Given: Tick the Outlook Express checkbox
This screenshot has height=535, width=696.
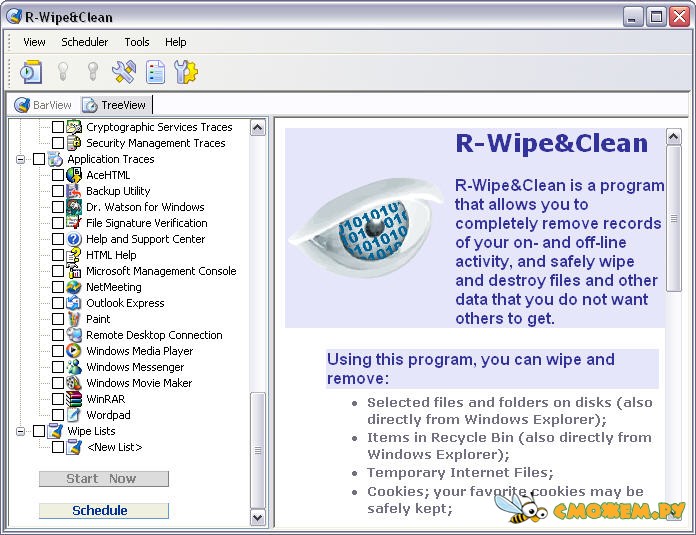Looking at the screenshot, I should [x=58, y=303].
